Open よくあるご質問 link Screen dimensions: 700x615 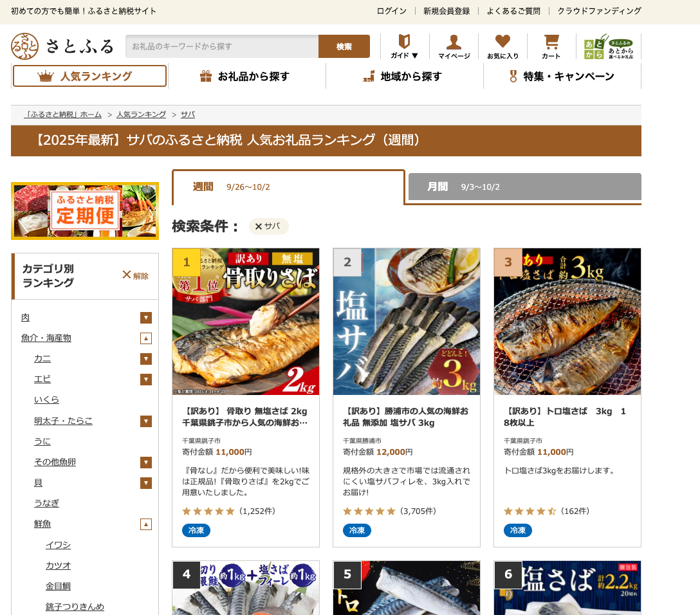point(513,11)
